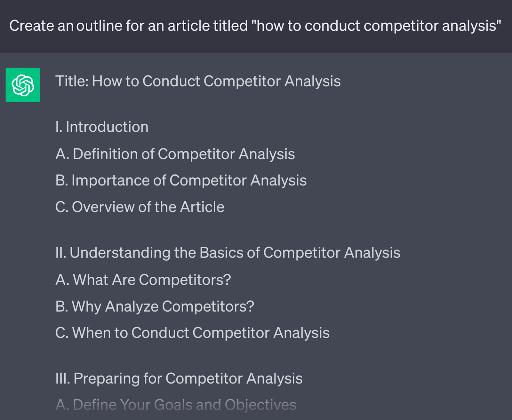The width and height of the screenshot is (512, 420).
Task: Click "C. When to Conduct Competitor Analysis" line
Action: 192,333
